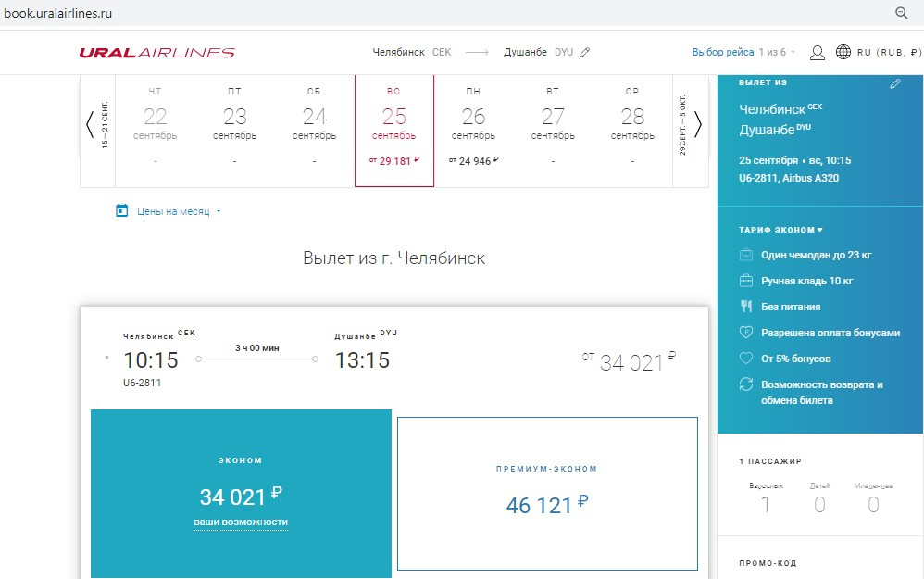Choose the Эконом fare 34 021 ₽
The height and width of the screenshot is (579, 924).
(241, 494)
